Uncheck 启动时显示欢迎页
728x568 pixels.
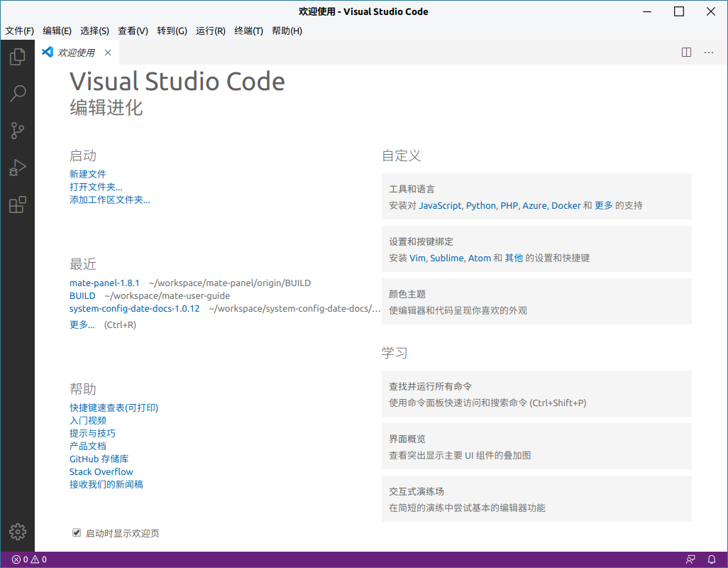click(x=76, y=532)
